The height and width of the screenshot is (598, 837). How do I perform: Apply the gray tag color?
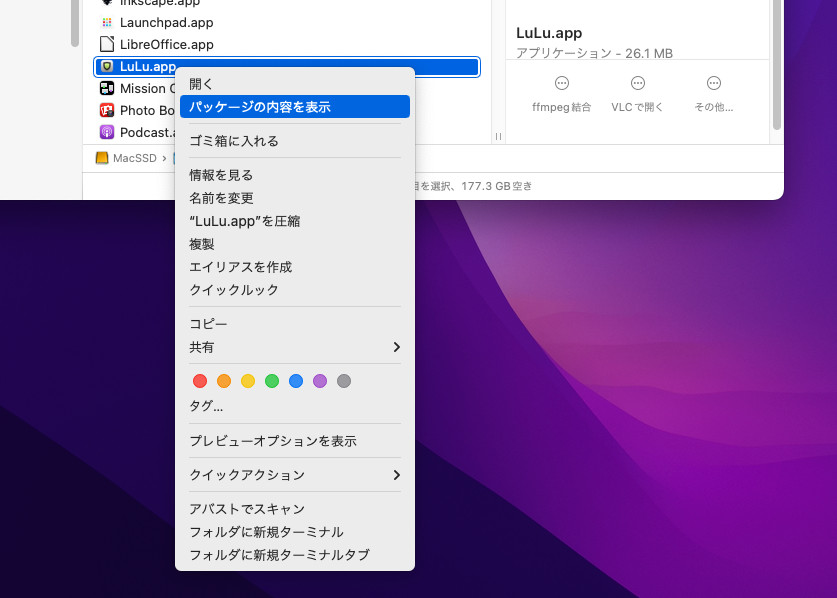(x=344, y=381)
